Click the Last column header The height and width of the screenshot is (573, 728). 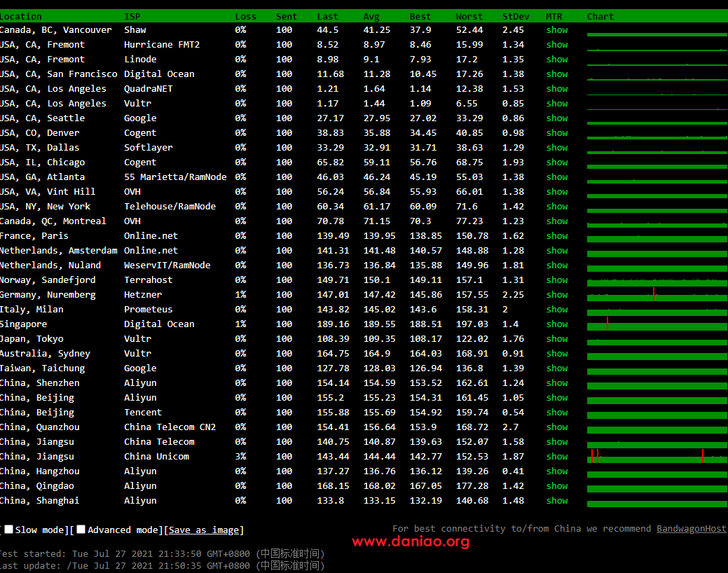(x=327, y=17)
